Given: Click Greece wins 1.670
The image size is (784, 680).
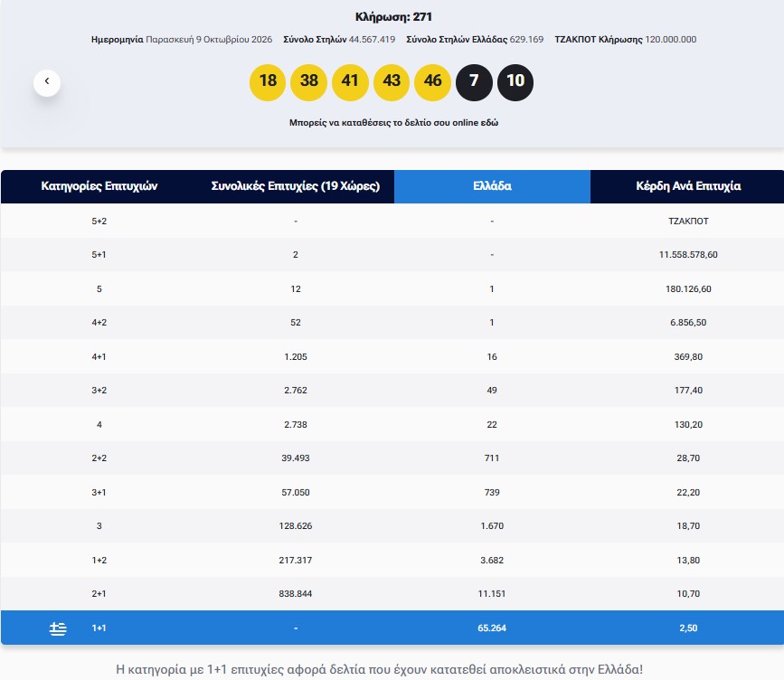Looking at the screenshot, I should click(x=492, y=526).
